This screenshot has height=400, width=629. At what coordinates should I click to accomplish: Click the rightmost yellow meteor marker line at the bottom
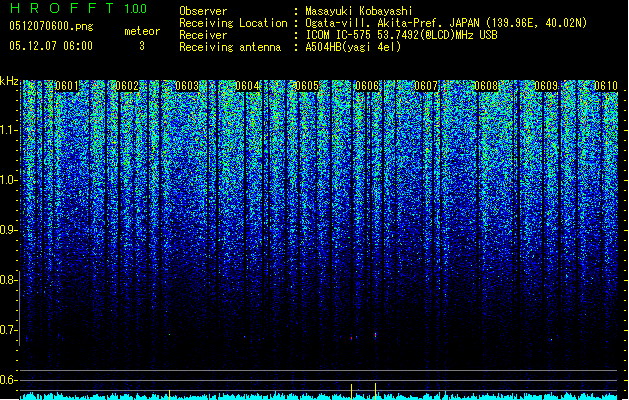[375, 392]
